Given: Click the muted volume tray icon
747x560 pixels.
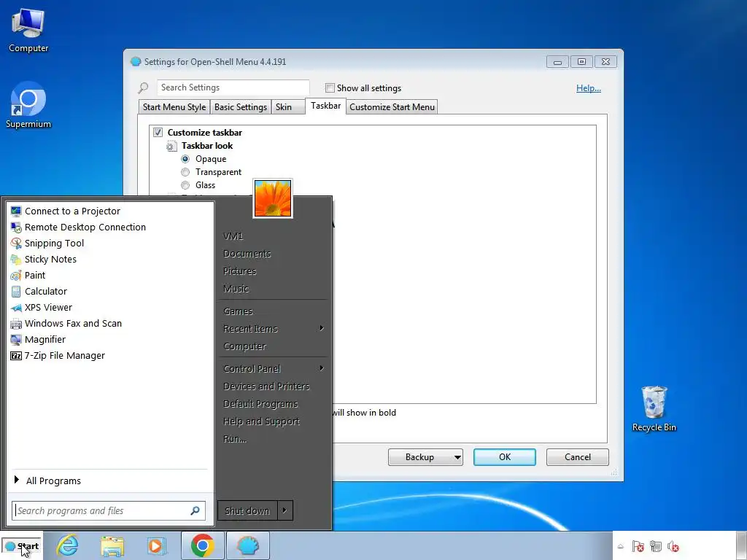Looking at the screenshot, I should pos(673,546).
